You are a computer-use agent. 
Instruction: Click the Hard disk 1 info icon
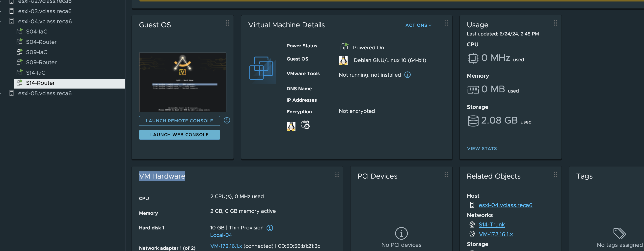click(x=270, y=228)
